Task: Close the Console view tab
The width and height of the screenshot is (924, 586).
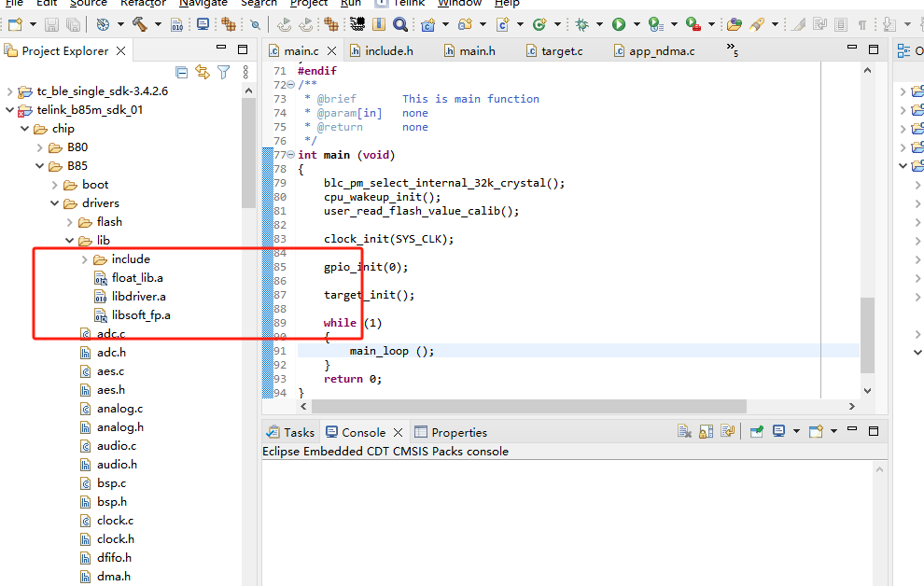Action: pos(398,432)
